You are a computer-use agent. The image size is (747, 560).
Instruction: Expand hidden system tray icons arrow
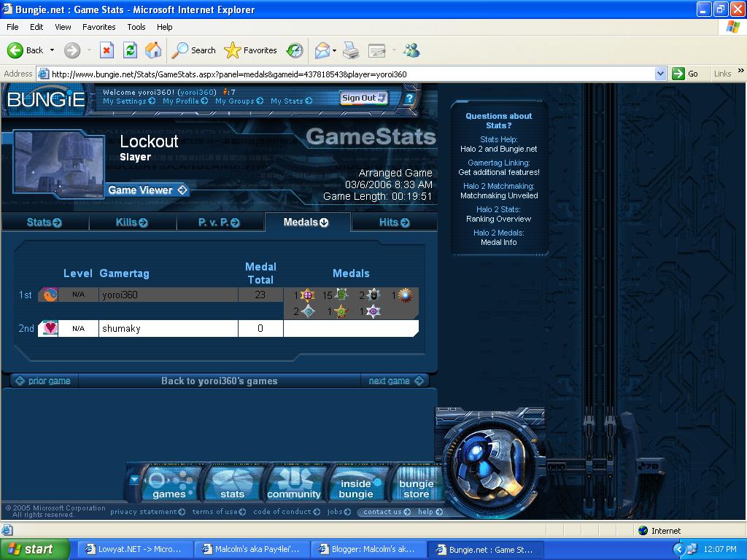tap(678, 549)
